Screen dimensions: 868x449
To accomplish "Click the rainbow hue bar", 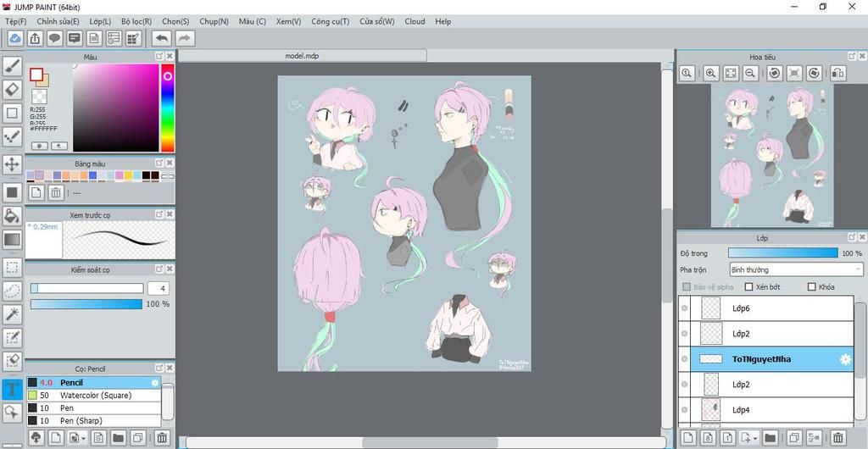I will (x=168, y=108).
